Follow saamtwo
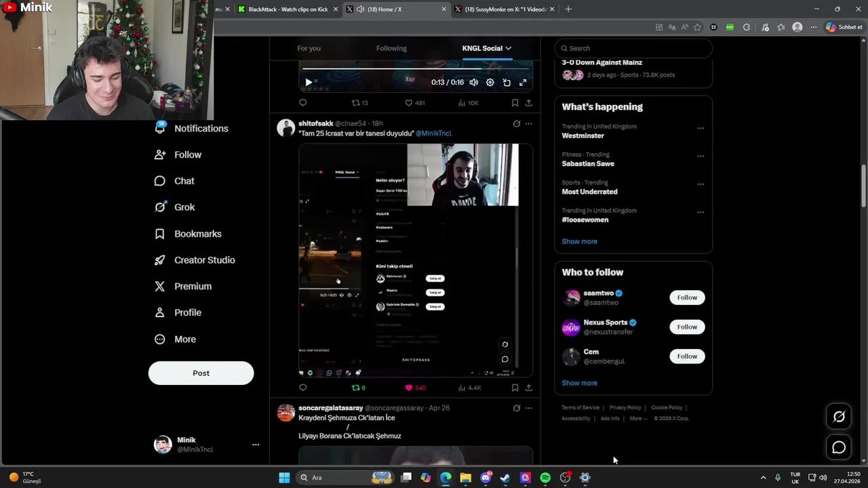The height and width of the screenshot is (488, 868). click(x=687, y=298)
